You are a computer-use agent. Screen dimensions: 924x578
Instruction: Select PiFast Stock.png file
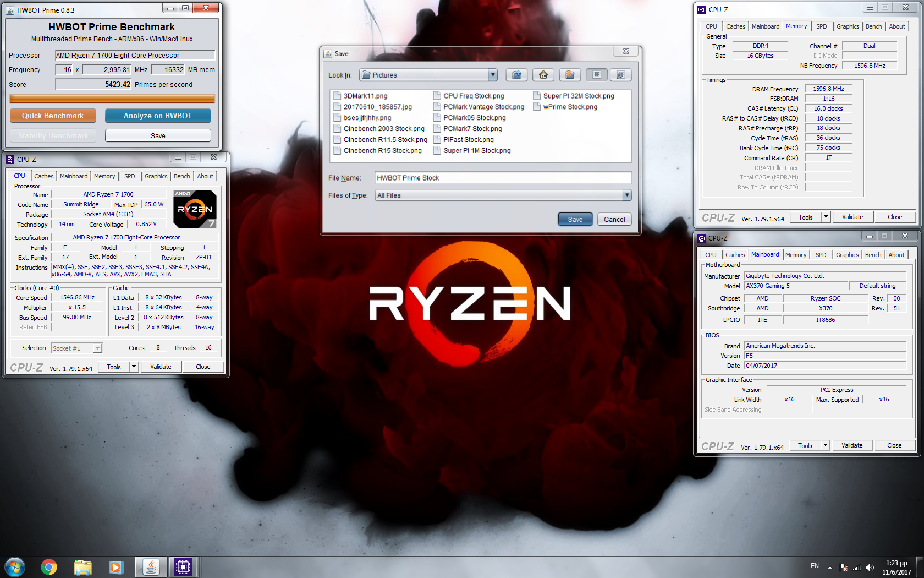coord(464,140)
